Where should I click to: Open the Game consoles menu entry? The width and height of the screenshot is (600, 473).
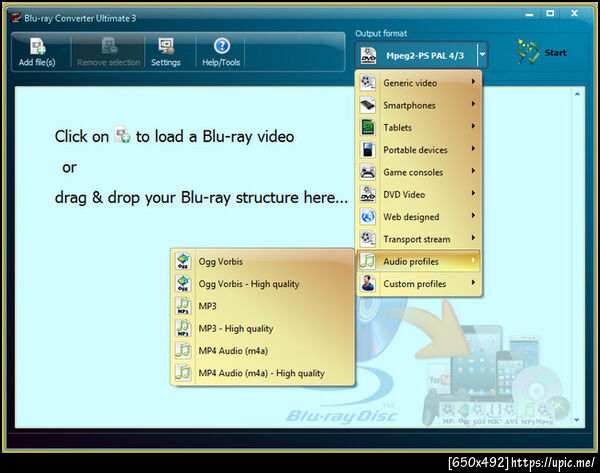pos(419,172)
